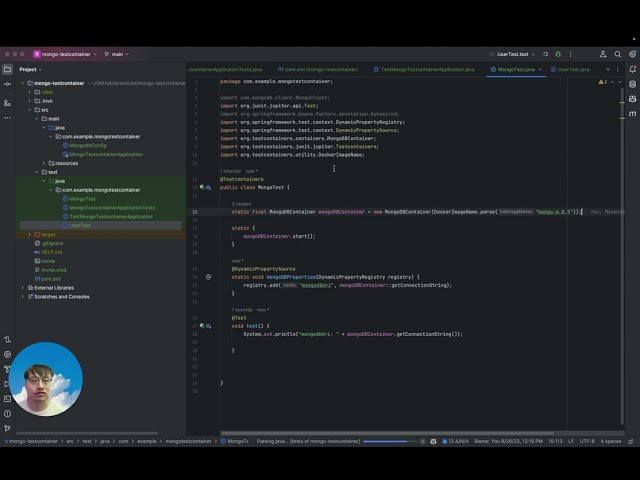This screenshot has height=480, width=640.
Task: Expand External Libraries node
Action: pyautogui.click(x=22, y=288)
